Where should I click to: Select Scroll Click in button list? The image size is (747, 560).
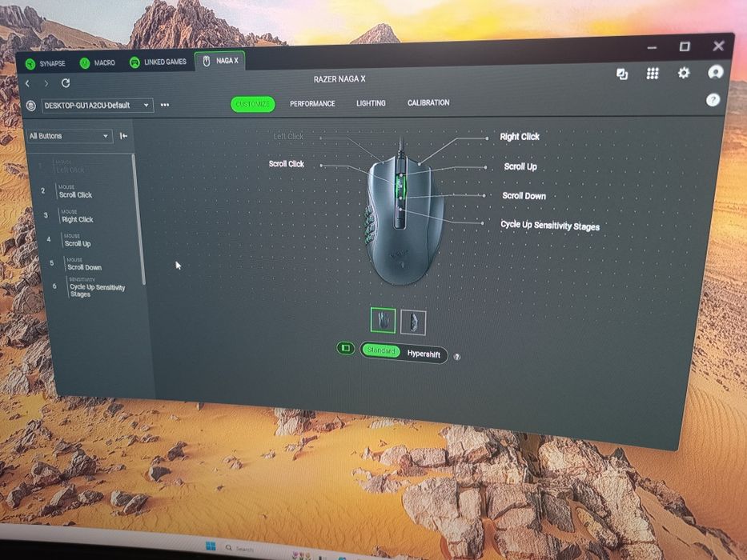(x=75, y=191)
